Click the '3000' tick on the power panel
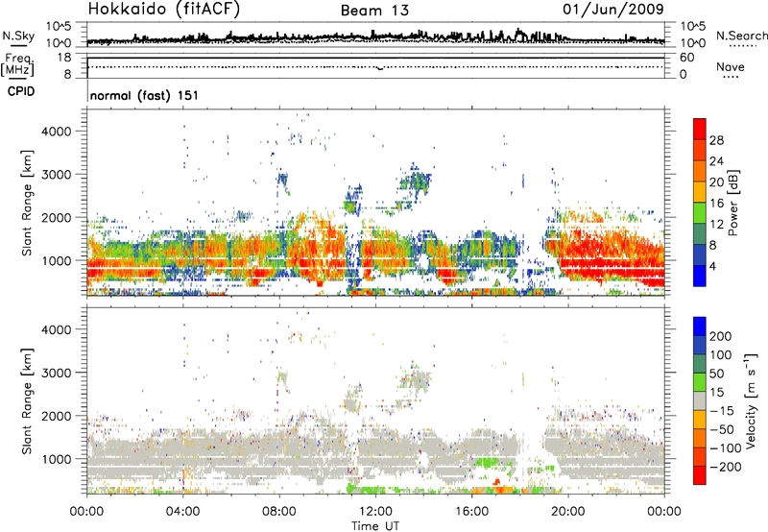 [56, 175]
